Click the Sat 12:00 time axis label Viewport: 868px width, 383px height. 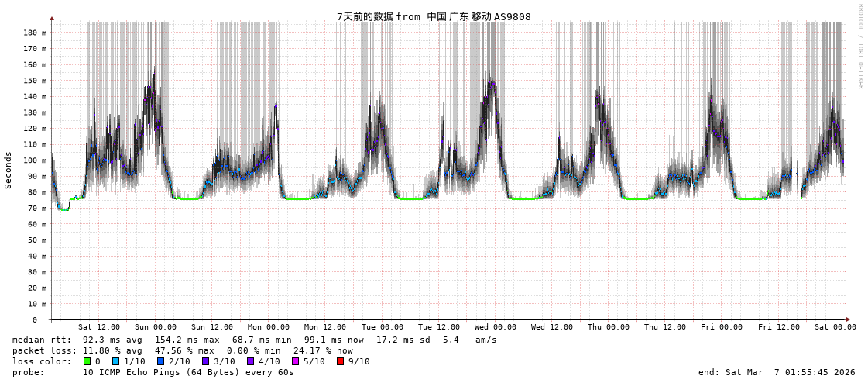coord(99,327)
